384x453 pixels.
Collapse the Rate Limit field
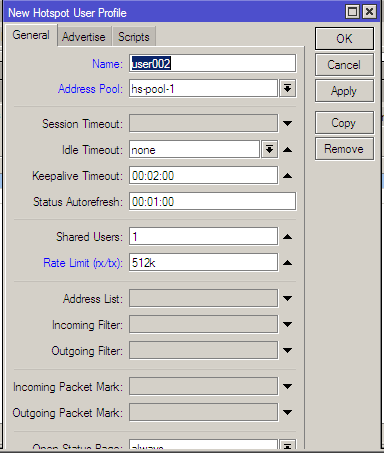(287, 263)
